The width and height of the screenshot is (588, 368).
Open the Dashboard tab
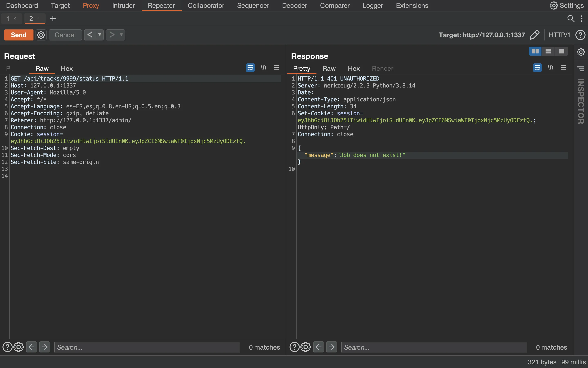[22, 5]
